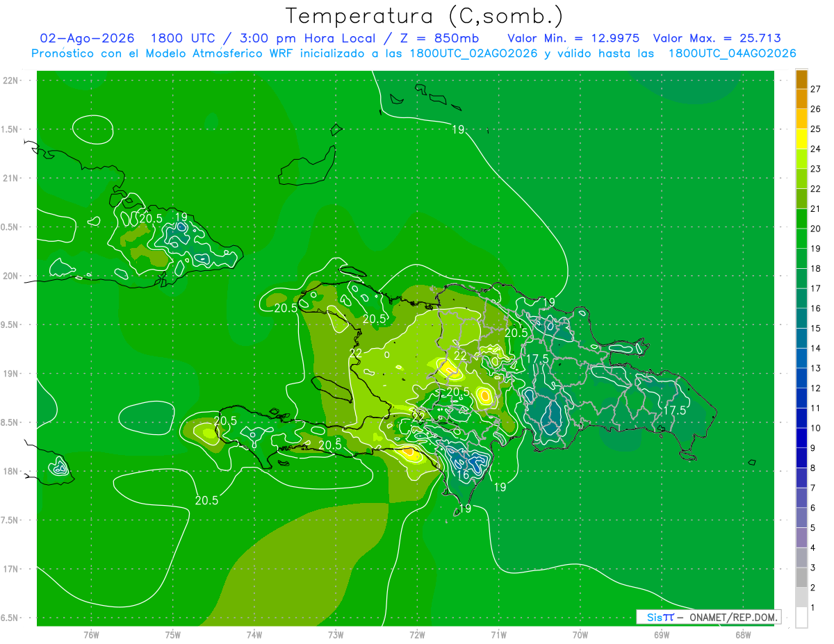The height and width of the screenshot is (644, 834).
Task: Click legend value "25" on color bar
Action: click(815, 129)
